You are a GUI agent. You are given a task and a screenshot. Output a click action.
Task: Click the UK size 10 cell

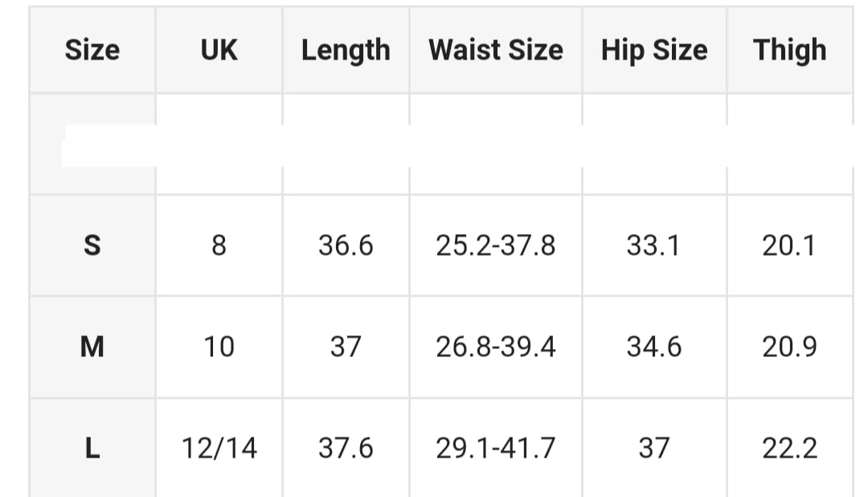tap(219, 347)
